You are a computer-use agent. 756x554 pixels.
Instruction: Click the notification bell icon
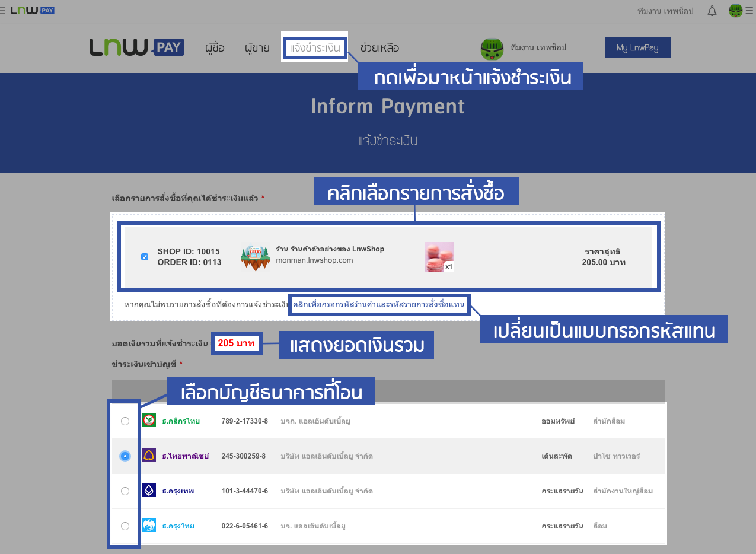(x=712, y=11)
